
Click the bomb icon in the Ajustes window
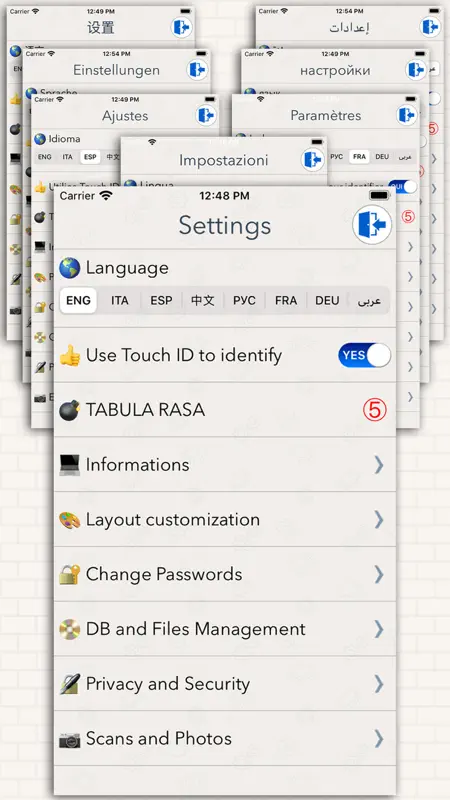[x=40, y=217]
